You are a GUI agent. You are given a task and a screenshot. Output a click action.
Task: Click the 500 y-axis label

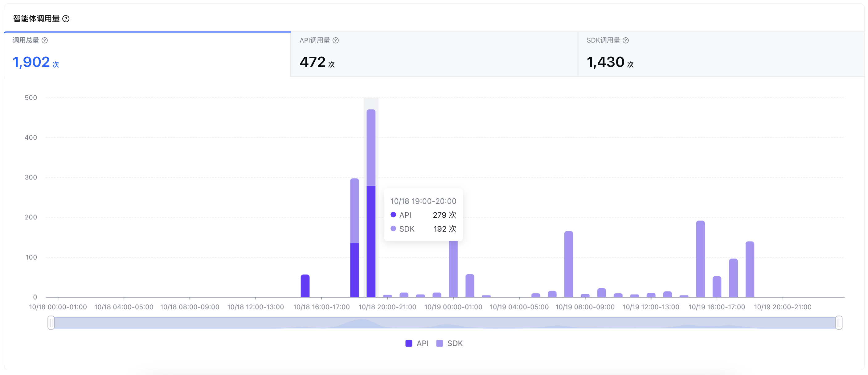point(31,98)
